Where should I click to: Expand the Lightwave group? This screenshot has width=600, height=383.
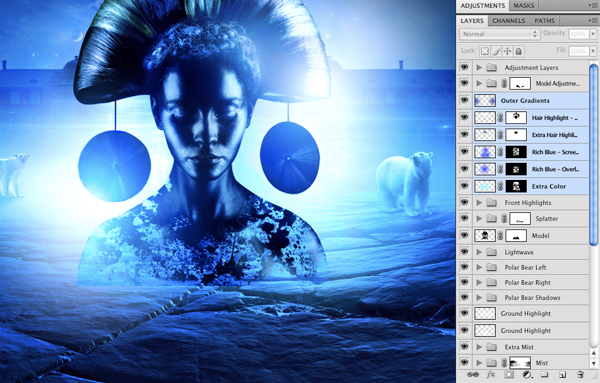(479, 252)
